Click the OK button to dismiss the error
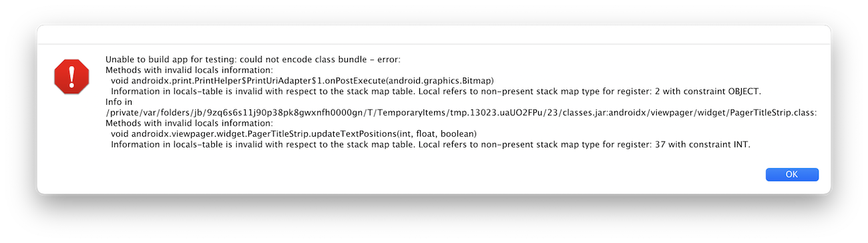This screenshot has height=243, width=868. pos(792,174)
